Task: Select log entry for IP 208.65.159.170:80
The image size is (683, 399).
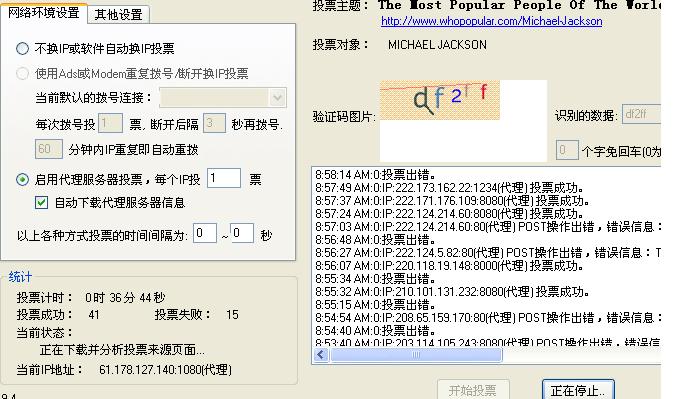Action: pyautogui.click(x=488, y=318)
